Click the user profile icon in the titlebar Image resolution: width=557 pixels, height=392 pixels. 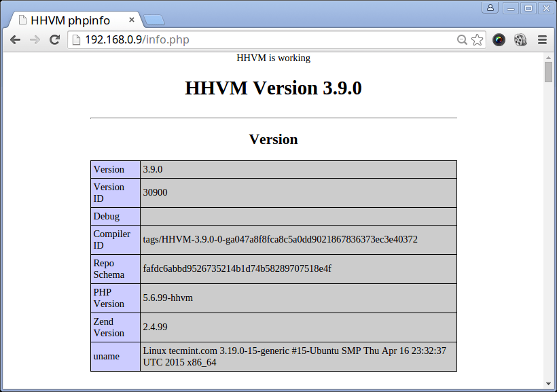click(490, 7)
